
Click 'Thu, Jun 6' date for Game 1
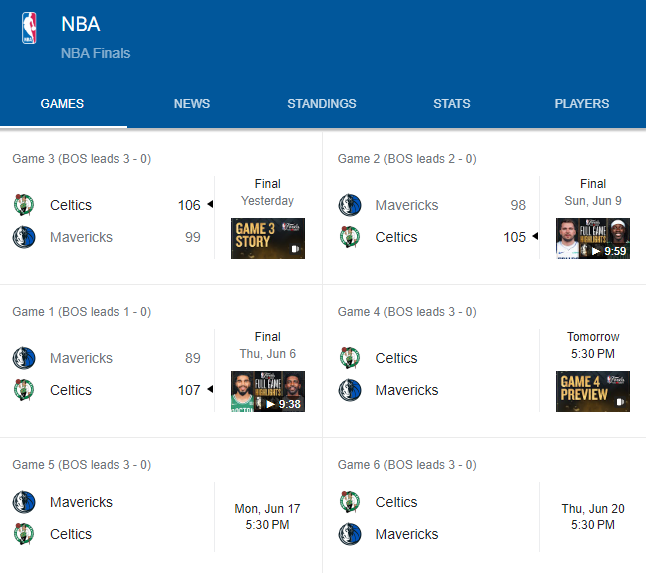(268, 354)
